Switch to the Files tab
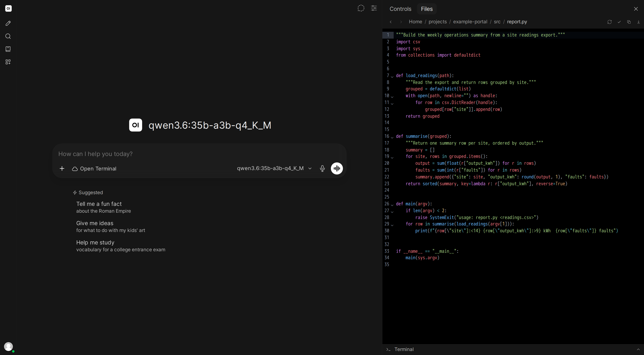Viewport: 644px width, 355px height. [426, 9]
